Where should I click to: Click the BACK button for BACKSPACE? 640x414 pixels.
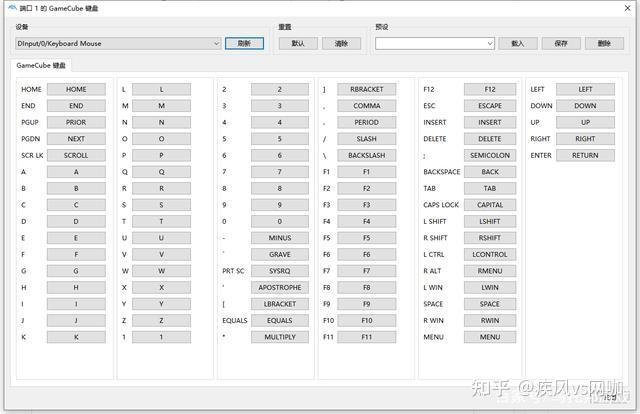490,172
